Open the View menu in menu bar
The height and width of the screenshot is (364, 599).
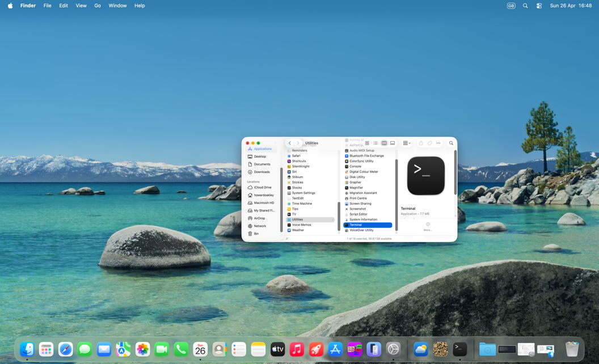[81, 6]
